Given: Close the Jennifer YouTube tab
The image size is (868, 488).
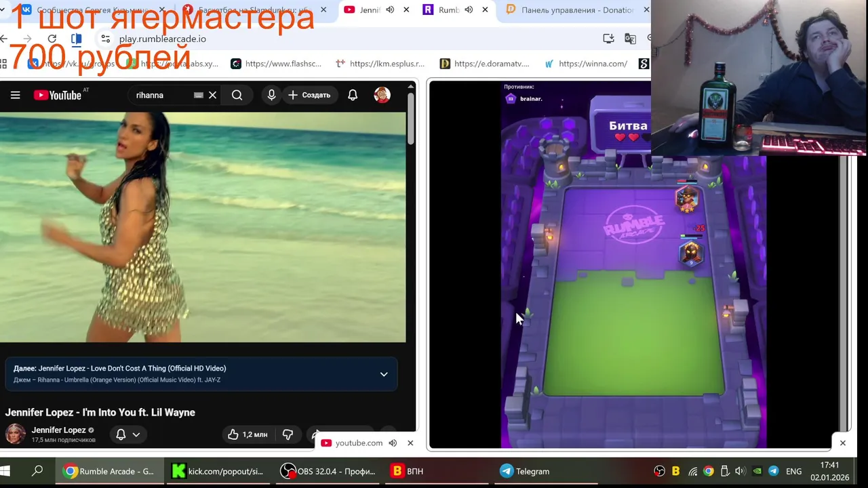Looking at the screenshot, I should click(x=406, y=10).
